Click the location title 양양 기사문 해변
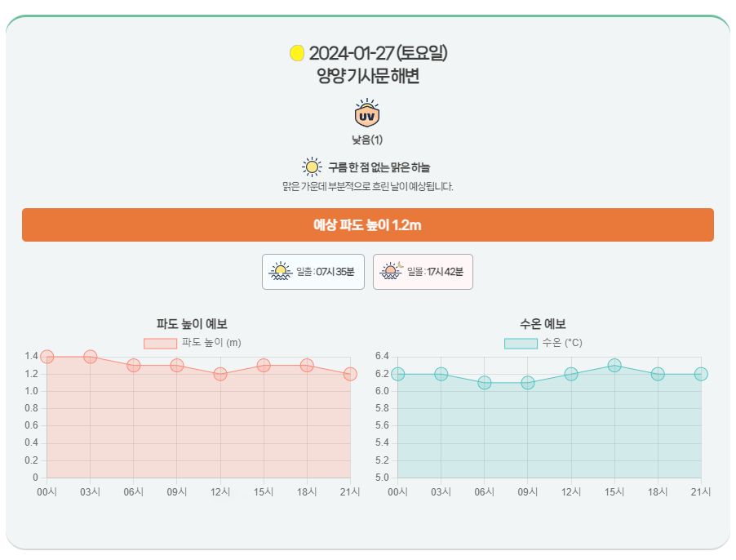736x560 pixels. 368,76
